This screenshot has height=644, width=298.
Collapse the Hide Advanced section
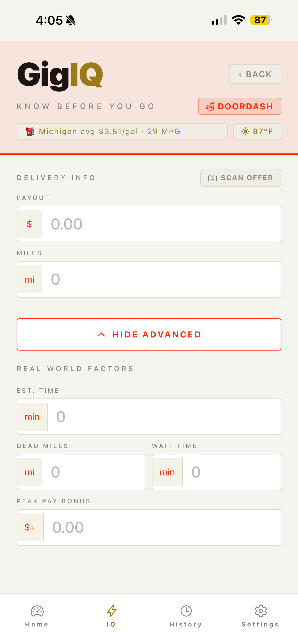pos(149,335)
